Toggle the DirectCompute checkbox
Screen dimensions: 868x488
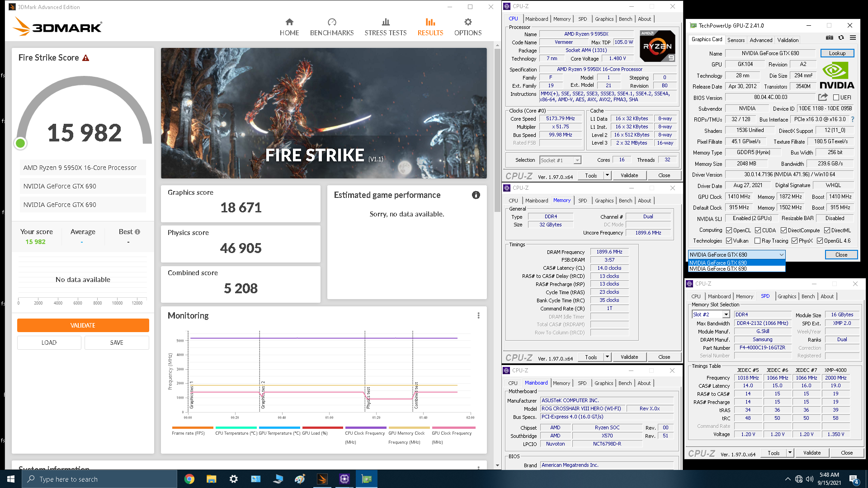[783, 230]
